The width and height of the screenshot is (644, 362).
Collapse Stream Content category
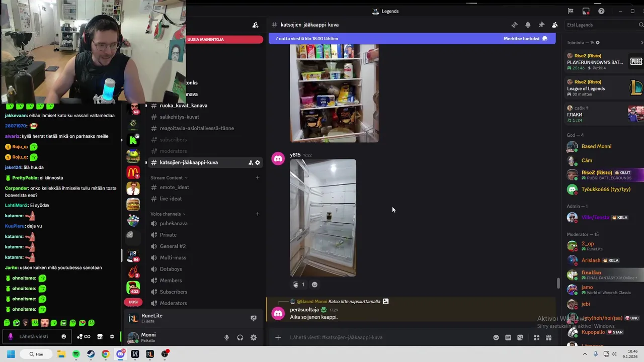tap(169, 177)
